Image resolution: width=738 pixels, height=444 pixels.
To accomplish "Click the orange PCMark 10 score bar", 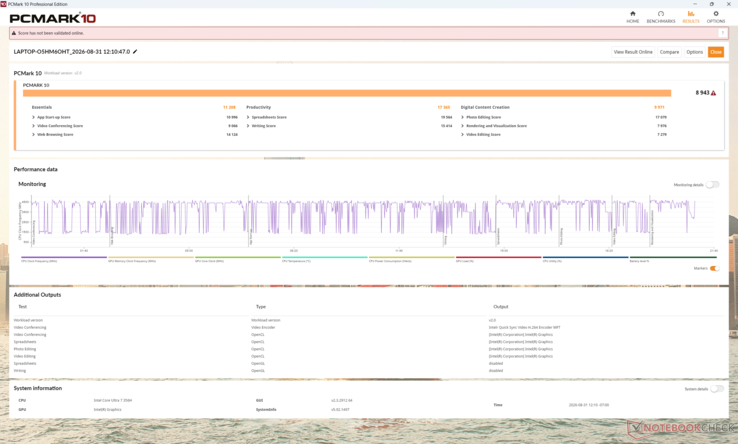I will [347, 93].
